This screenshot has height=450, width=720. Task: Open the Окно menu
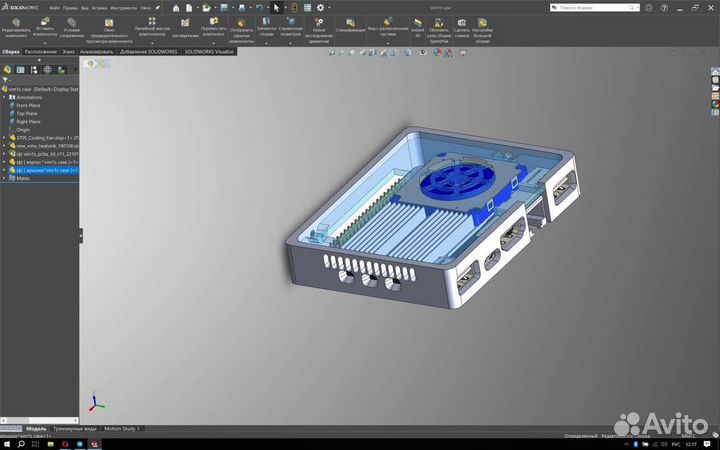coord(145,8)
